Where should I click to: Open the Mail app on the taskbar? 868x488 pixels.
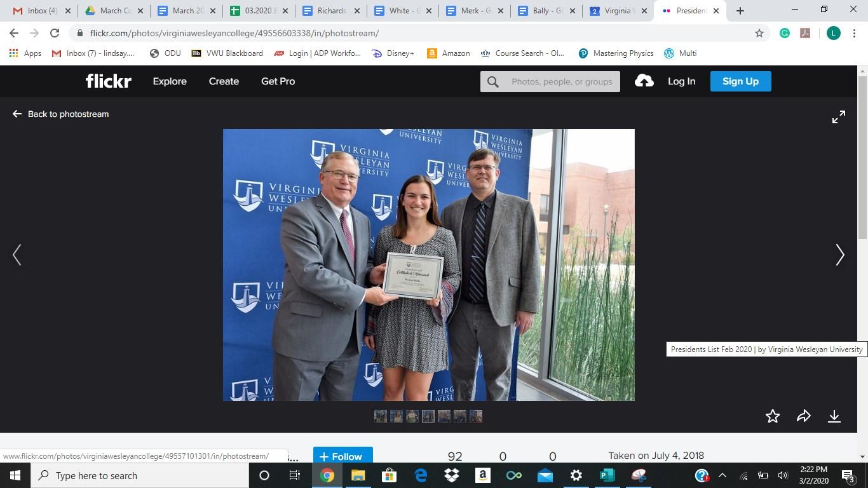click(545, 475)
